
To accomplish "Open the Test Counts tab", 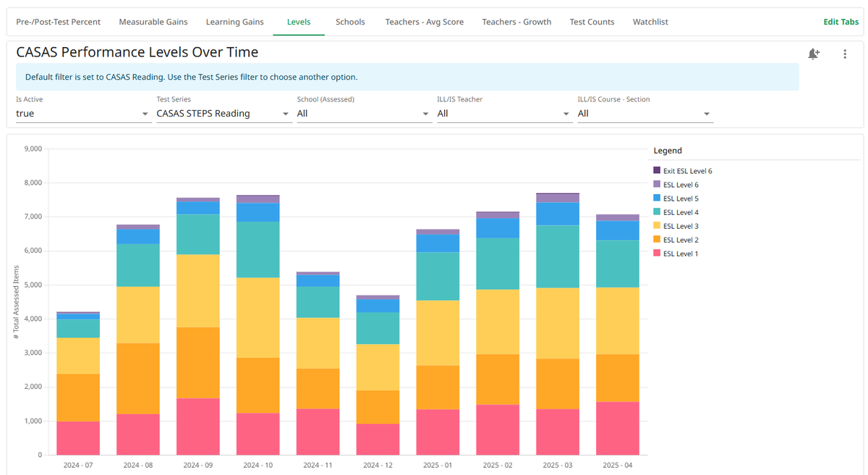I will pyautogui.click(x=592, y=22).
